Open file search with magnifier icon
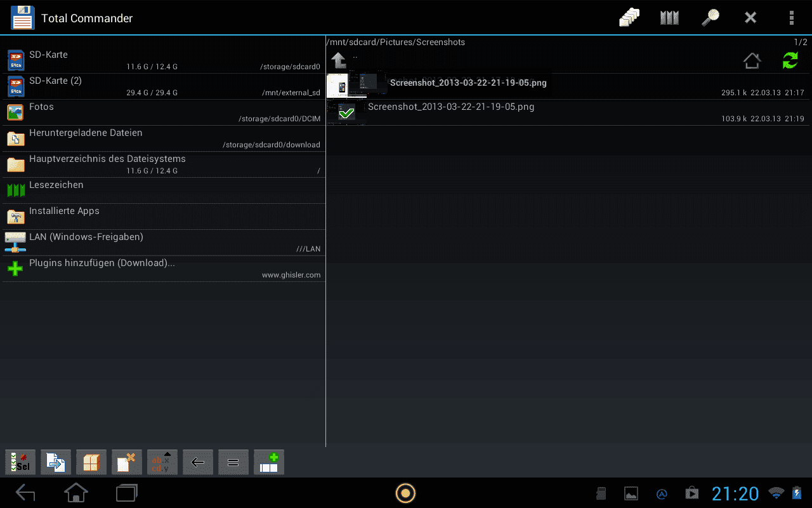This screenshot has width=812, height=508. [710, 18]
